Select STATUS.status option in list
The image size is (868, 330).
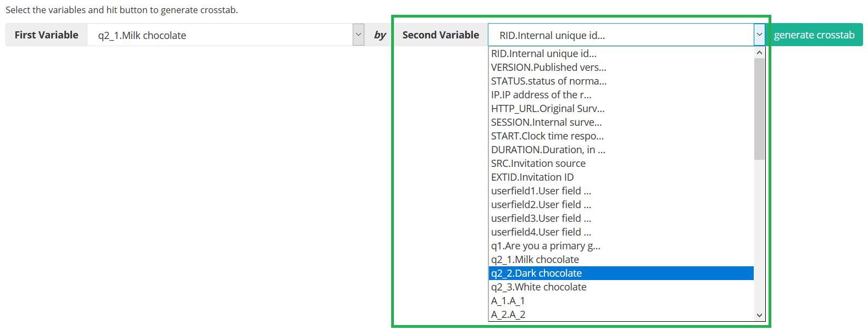(x=548, y=81)
